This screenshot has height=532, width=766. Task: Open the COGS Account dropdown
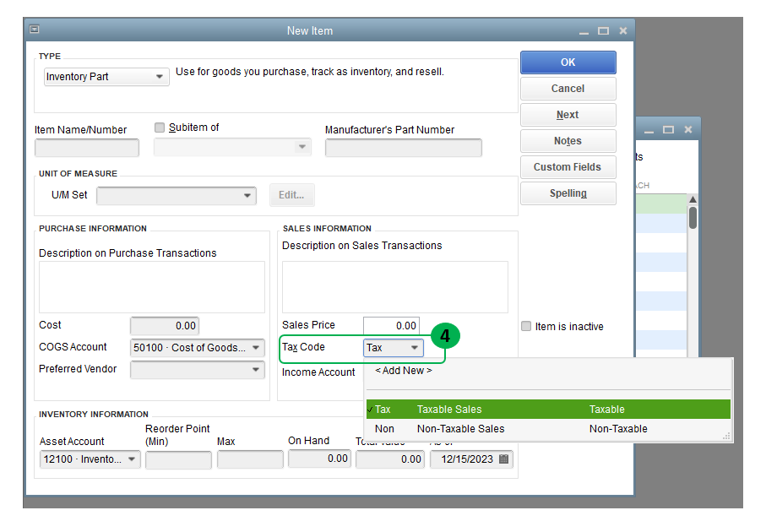(x=256, y=347)
